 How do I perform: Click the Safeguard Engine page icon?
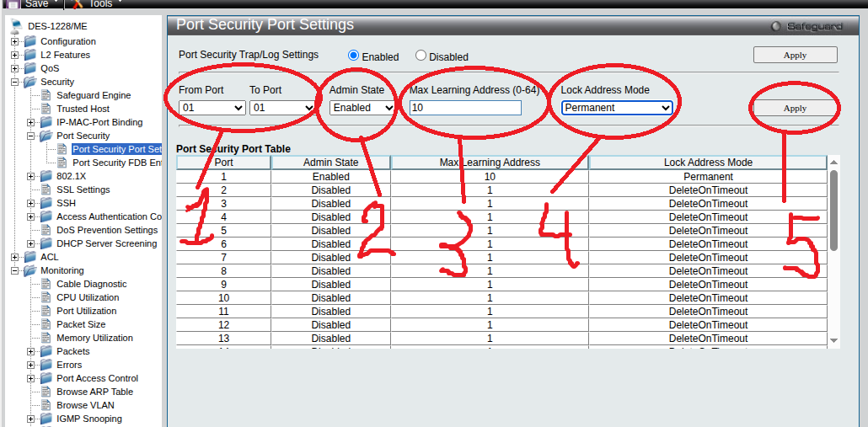pyautogui.click(x=46, y=95)
